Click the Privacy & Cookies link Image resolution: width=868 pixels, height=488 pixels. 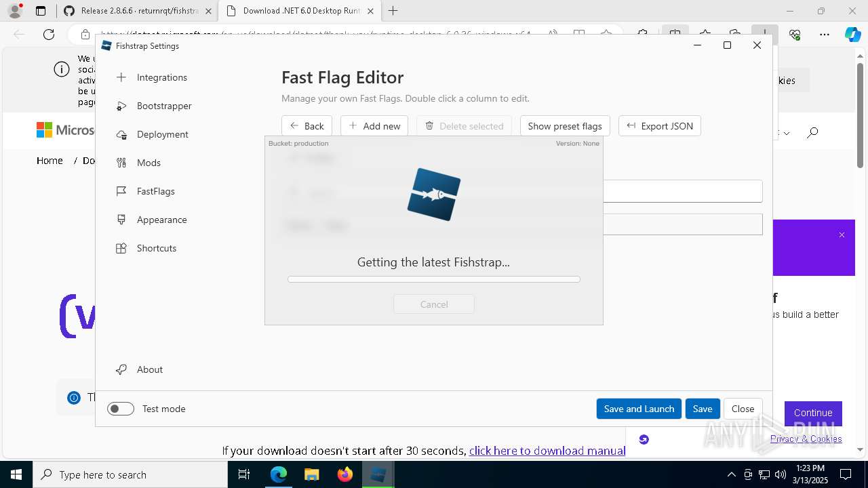point(806,439)
